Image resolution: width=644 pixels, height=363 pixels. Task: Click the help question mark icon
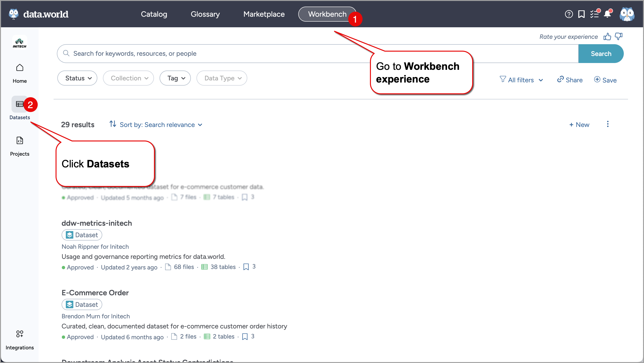point(569,14)
